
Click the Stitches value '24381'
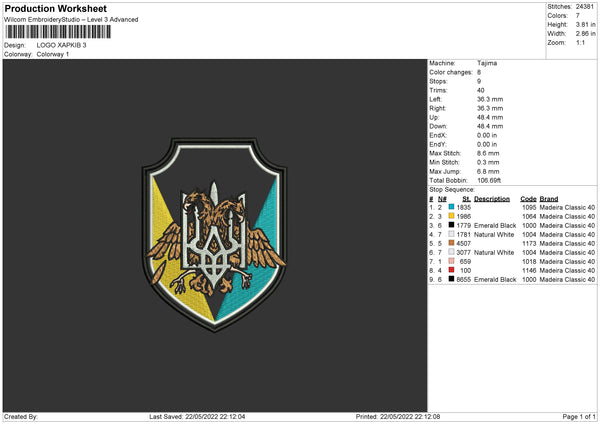coord(585,7)
